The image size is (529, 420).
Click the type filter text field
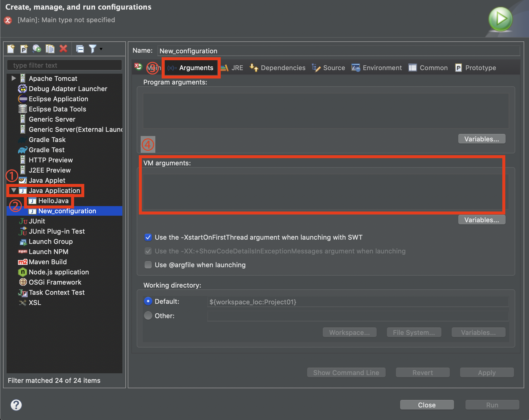pos(64,65)
